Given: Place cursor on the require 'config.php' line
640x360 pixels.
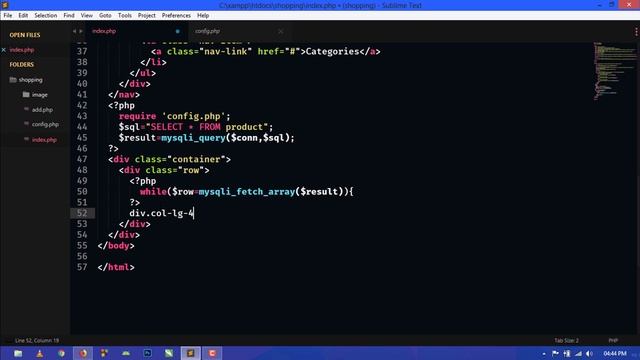Looking at the screenshot, I should coord(175,116).
